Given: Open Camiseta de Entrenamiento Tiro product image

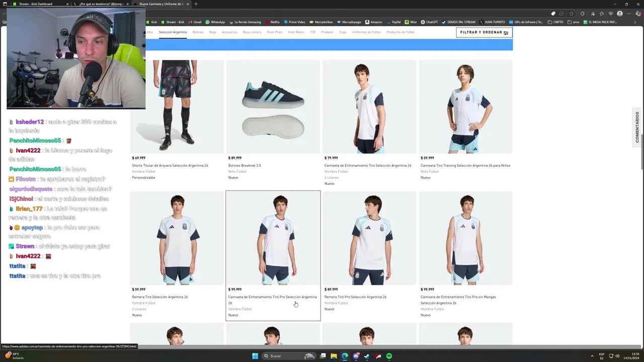Looking at the screenshot, I should click(369, 107).
